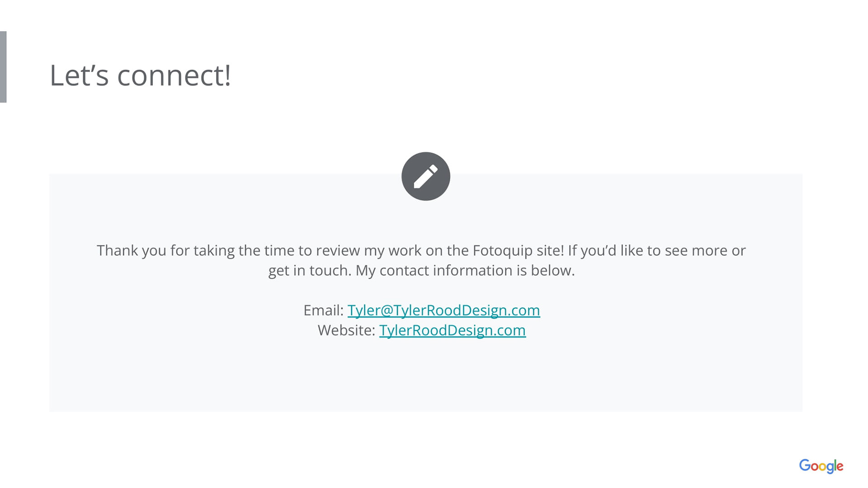Open the TylerRoodDesign.com website link
This screenshot has height=488, width=868.
452,330
